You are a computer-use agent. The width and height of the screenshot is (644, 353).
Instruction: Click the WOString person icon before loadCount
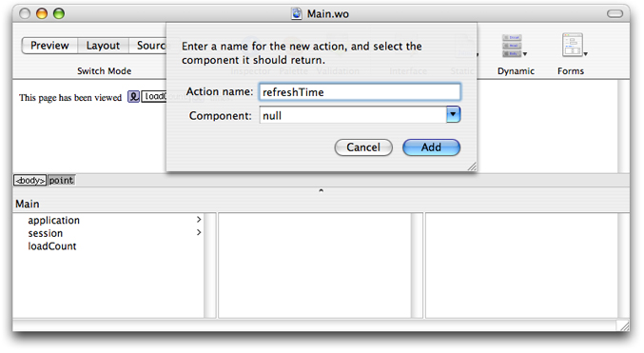[133, 97]
